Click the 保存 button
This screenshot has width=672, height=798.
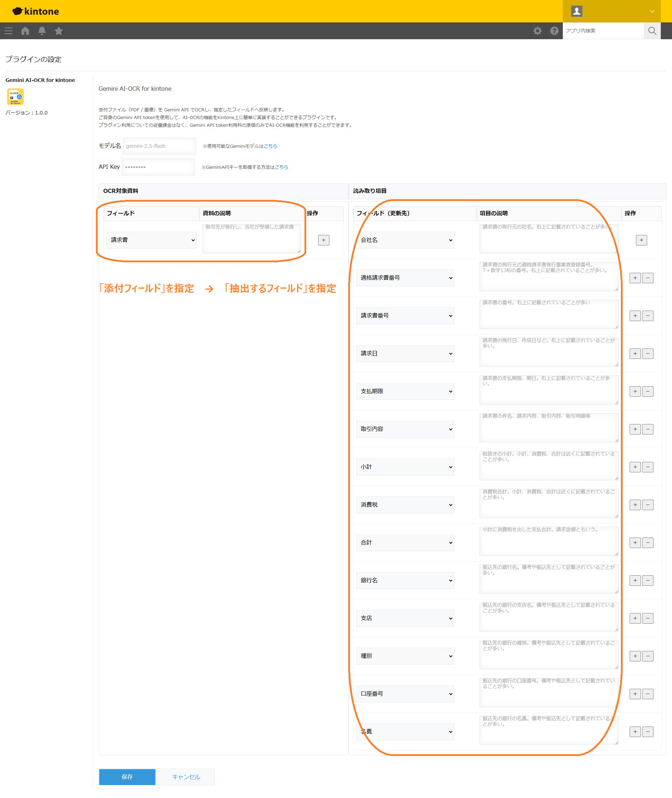127,777
